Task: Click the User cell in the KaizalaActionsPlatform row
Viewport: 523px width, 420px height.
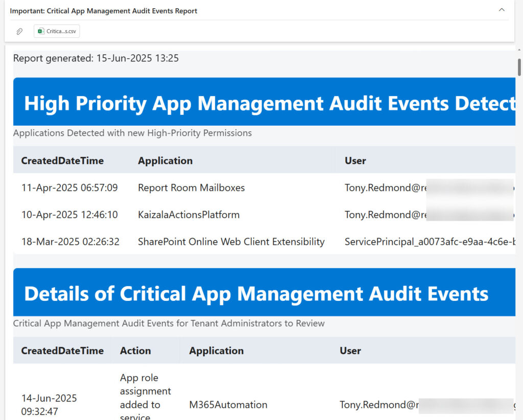Action: click(430, 215)
